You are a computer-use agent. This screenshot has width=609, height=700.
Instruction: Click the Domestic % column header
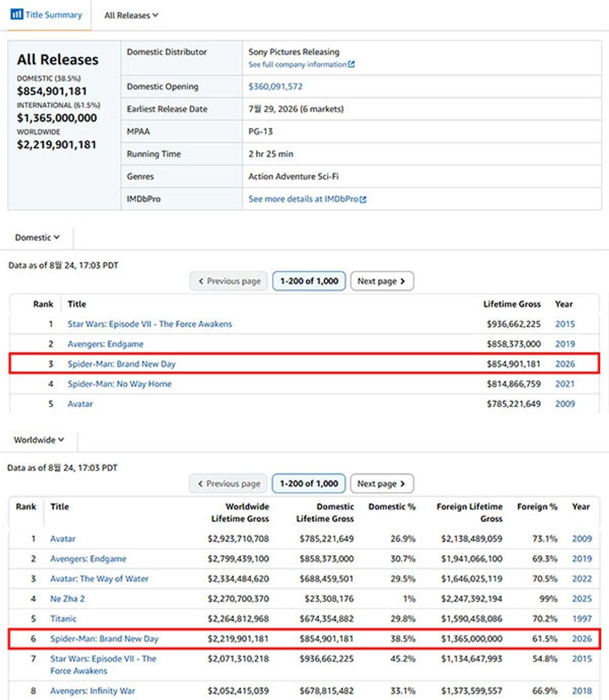coord(392,506)
